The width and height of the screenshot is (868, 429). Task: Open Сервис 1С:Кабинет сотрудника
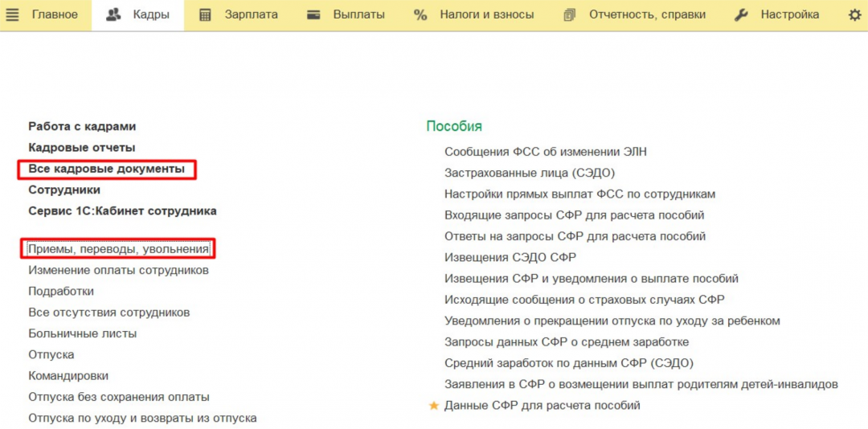coord(122,211)
